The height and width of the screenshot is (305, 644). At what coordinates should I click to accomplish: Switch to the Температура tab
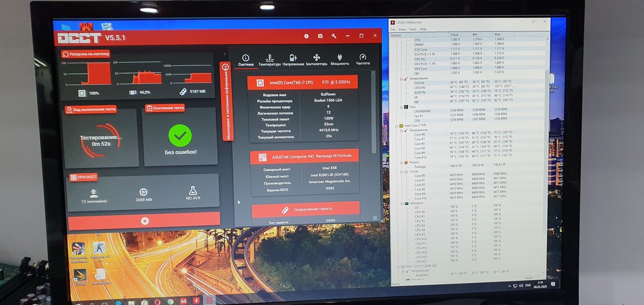pos(269,60)
